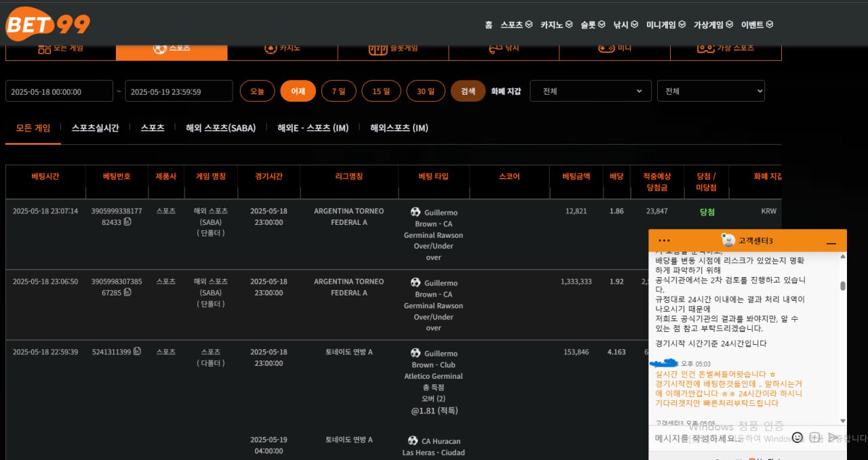The image size is (868, 460).
Task: Click the BET99 logo
Action: pyautogui.click(x=47, y=24)
